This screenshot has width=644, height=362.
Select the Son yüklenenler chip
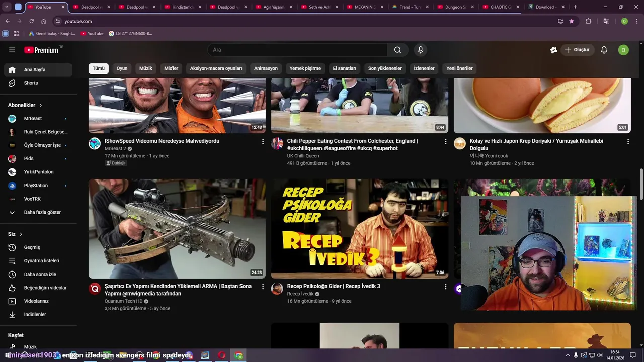click(385, 68)
